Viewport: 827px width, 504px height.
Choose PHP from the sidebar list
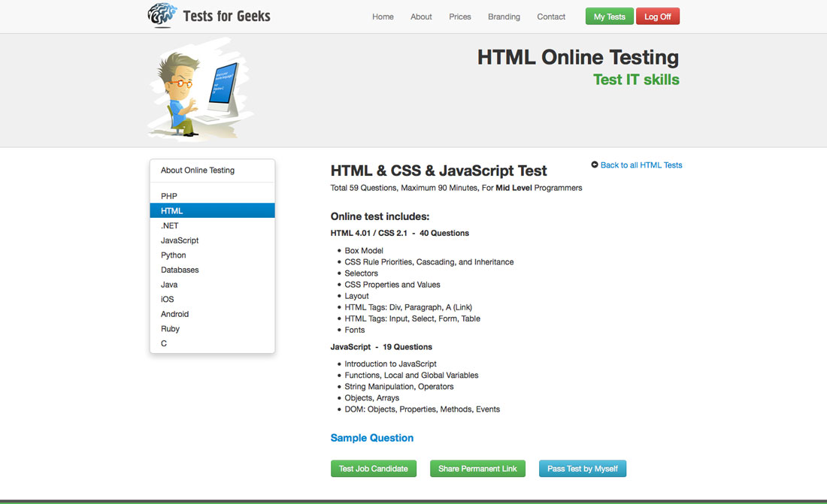[x=169, y=196]
